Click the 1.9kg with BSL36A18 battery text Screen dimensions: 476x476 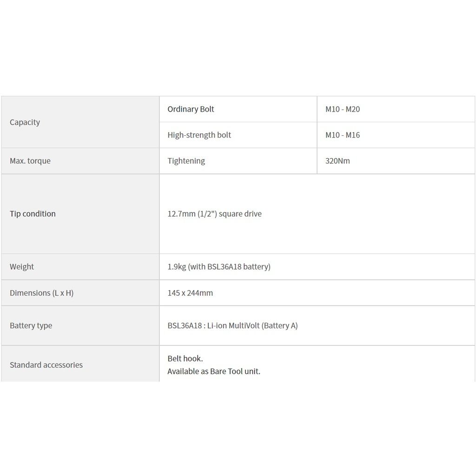(219, 267)
